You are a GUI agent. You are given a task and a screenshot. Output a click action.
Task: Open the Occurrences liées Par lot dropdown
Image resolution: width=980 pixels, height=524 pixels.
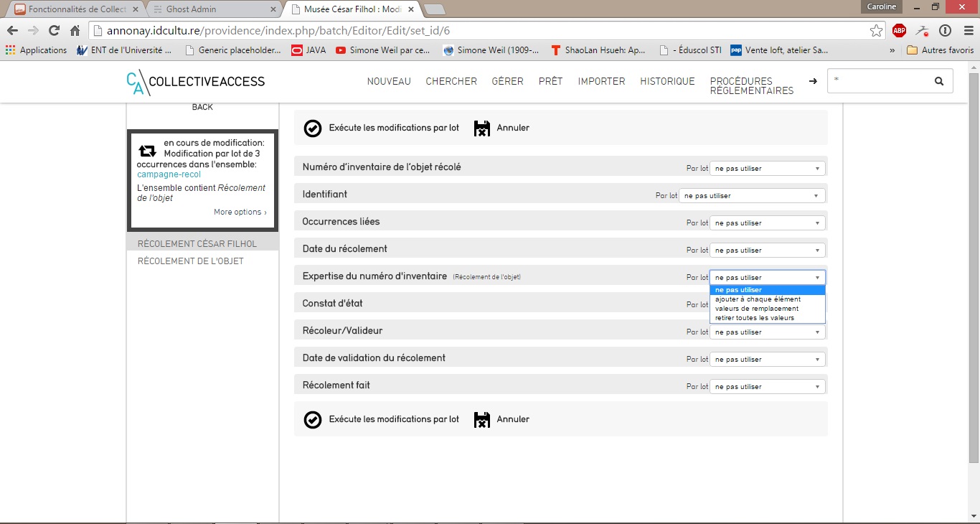click(x=768, y=223)
